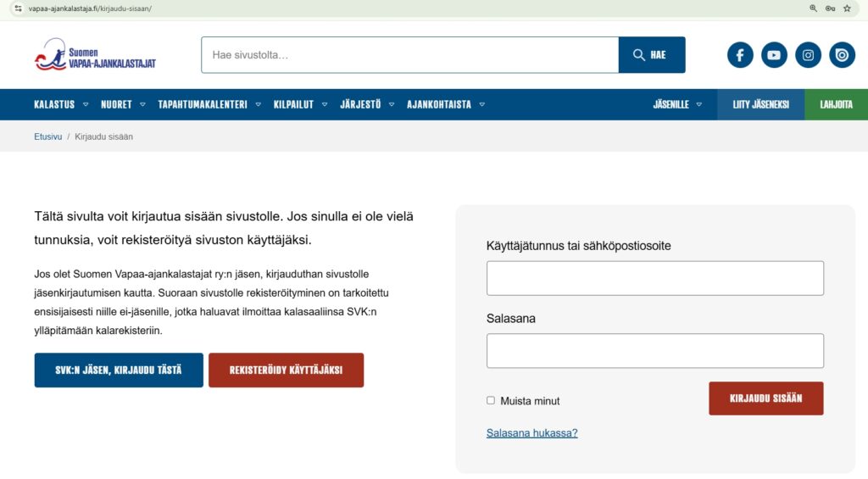Expand the Kilpailut menu arrow

(325, 104)
